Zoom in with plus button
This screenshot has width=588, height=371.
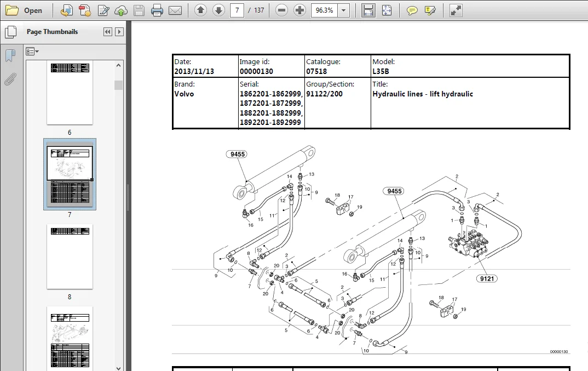[299, 10]
